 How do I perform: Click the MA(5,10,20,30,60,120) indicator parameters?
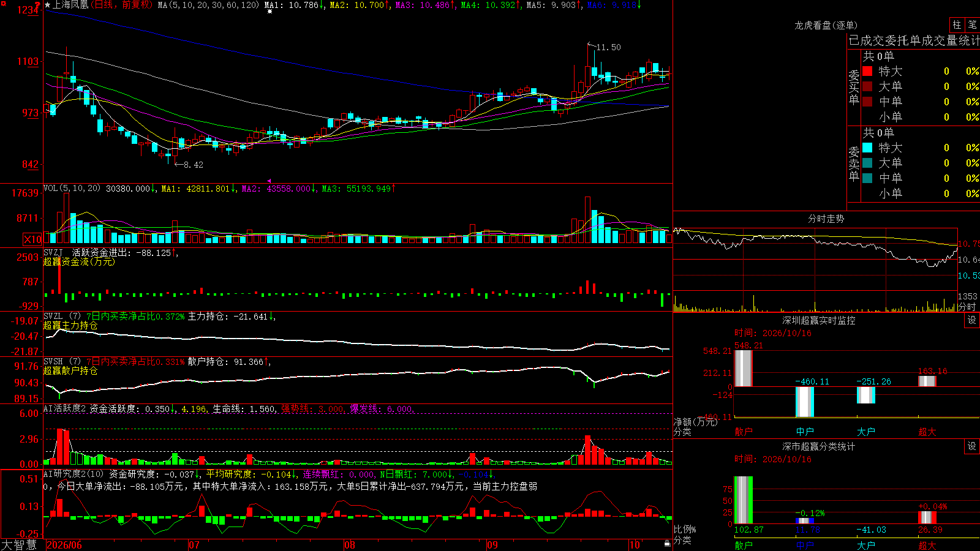tap(208, 5)
